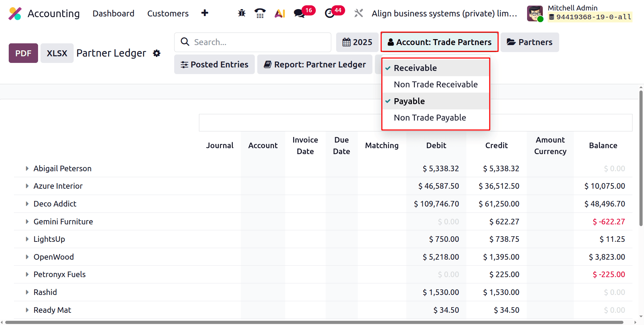This screenshot has width=644, height=325.
Task: Click LightsUp balance $ 11.25
Action: pos(612,239)
